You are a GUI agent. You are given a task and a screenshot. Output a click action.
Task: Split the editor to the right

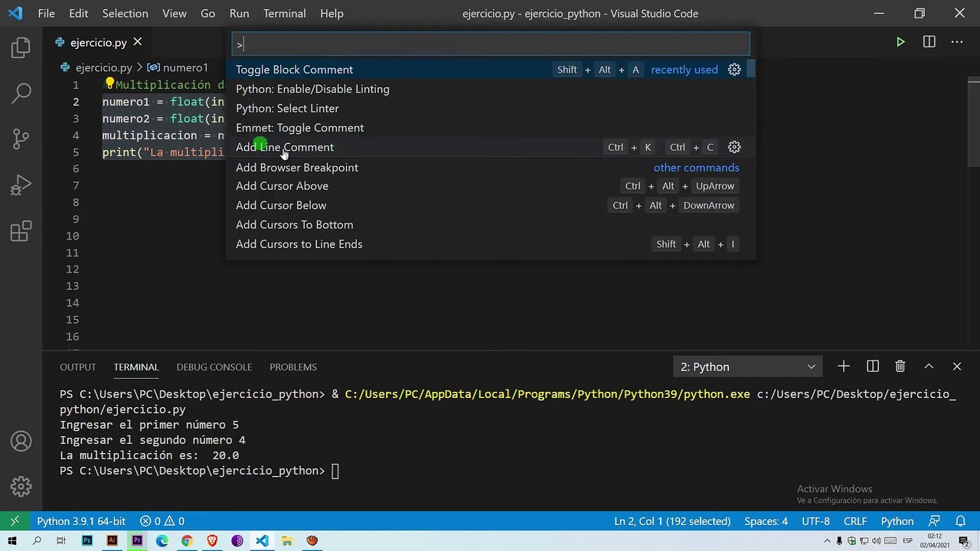pyautogui.click(x=929, y=42)
